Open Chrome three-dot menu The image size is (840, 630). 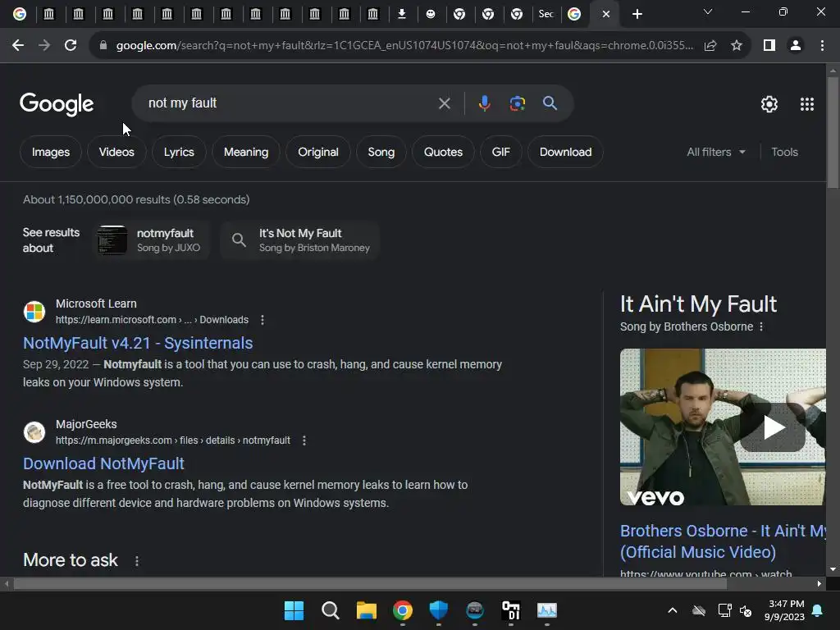pyautogui.click(x=822, y=46)
